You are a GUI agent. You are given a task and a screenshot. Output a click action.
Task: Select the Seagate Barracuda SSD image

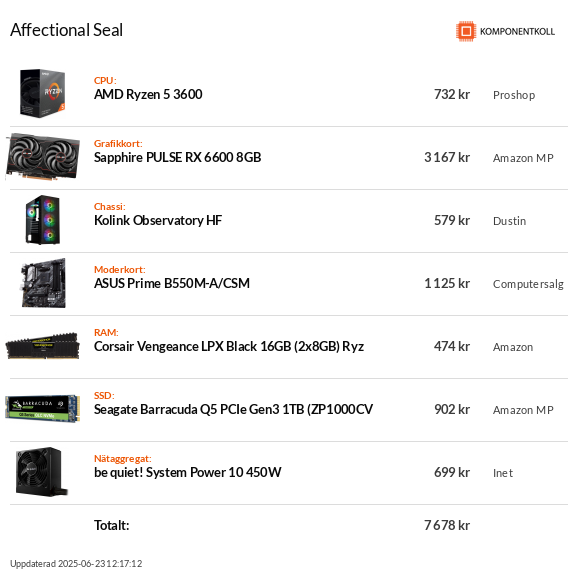pos(43,408)
